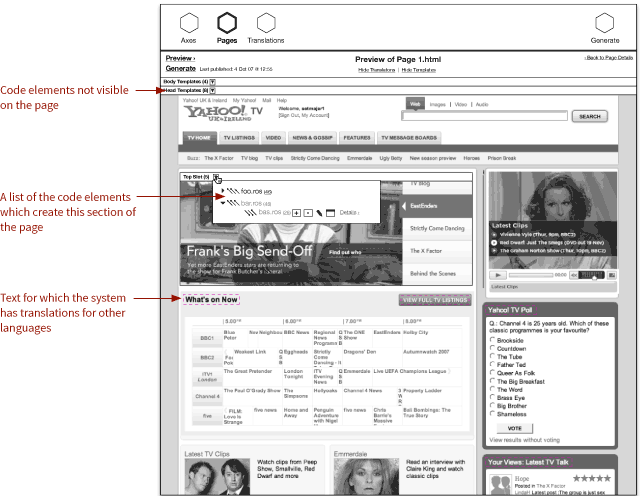Open the TV HOME tab
Viewport: 640px width, 496px height.
(x=199, y=138)
